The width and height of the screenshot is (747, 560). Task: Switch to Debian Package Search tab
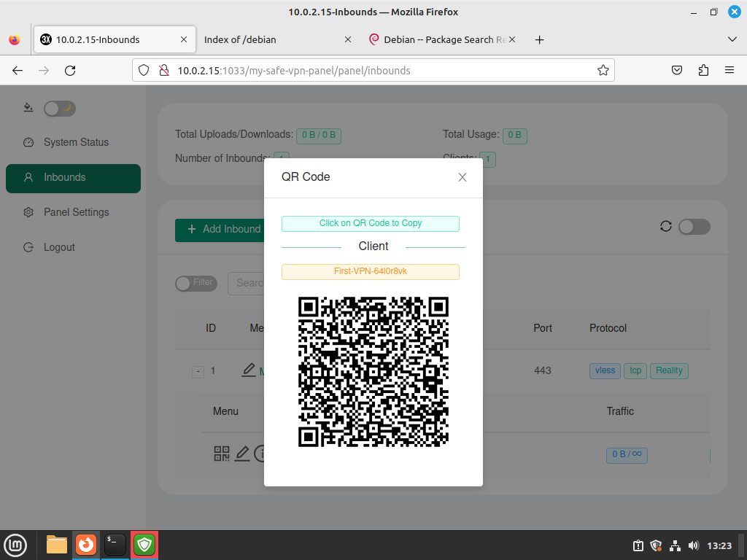click(438, 39)
